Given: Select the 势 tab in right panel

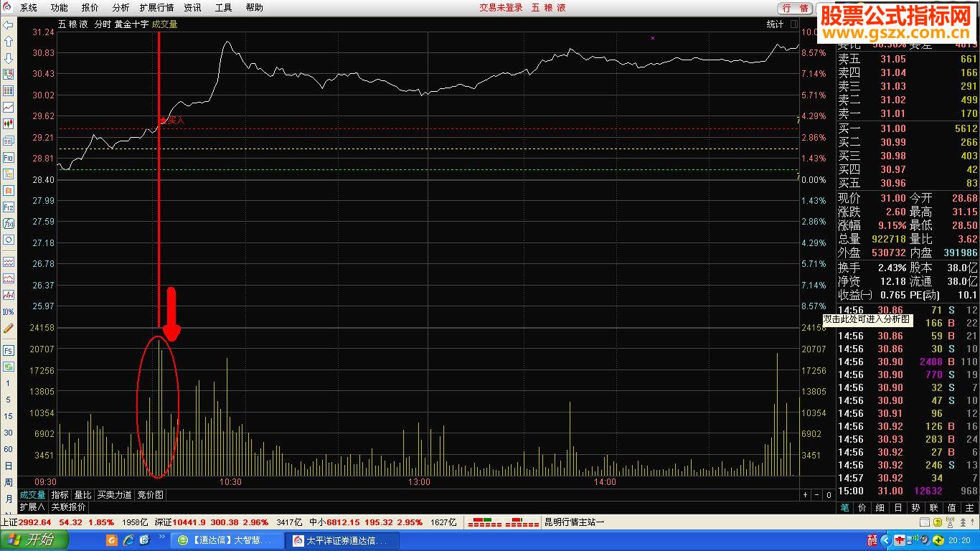Looking at the screenshot, I should click(x=916, y=507).
